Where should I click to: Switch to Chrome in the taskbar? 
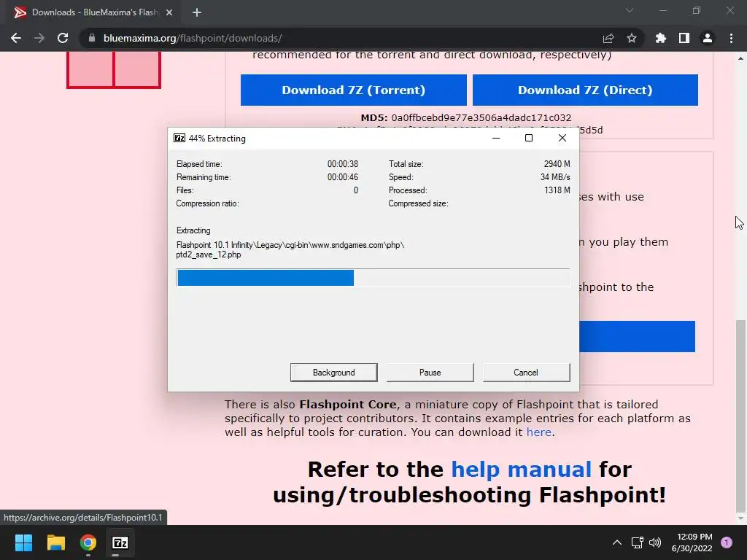[x=88, y=542]
